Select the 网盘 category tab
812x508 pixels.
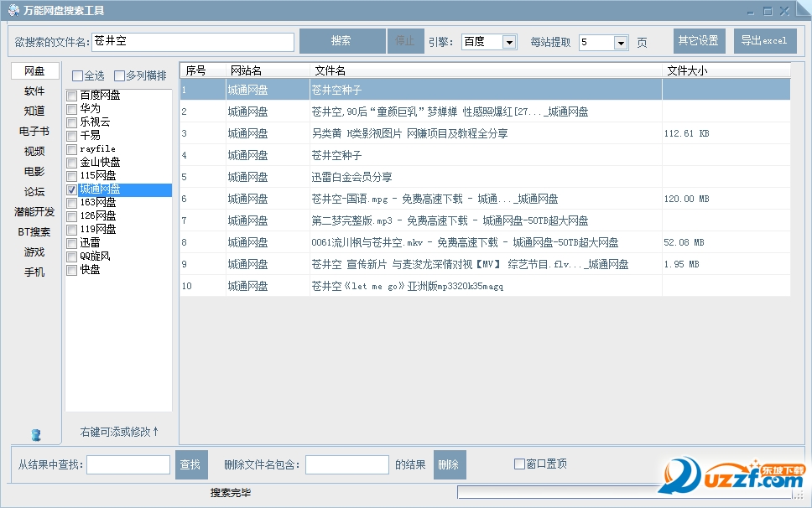(x=34, y=71)
